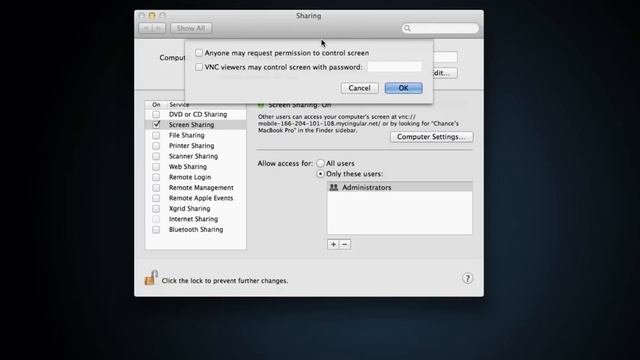Select Remote Apple Events service label
The height and width of the screenshot is (360, 640).
[201, 198]
